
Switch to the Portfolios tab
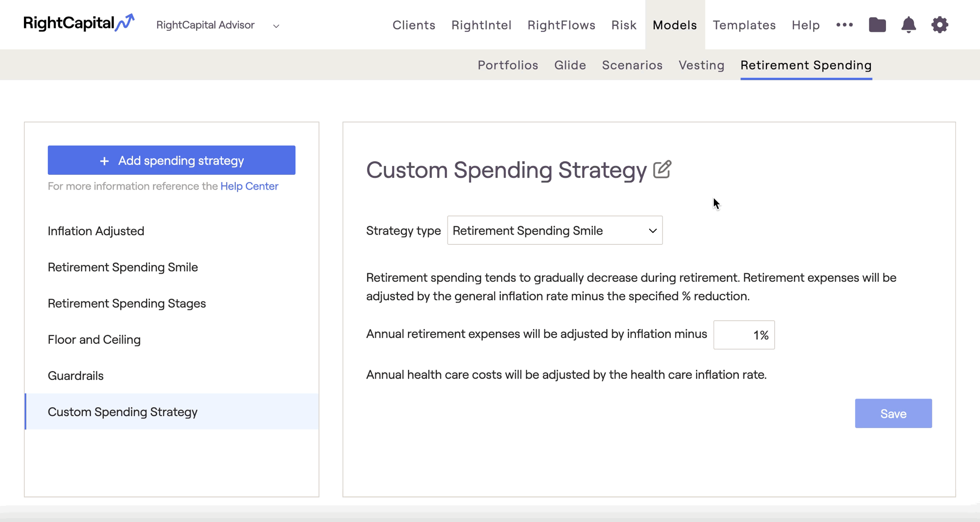coord(508,65)
